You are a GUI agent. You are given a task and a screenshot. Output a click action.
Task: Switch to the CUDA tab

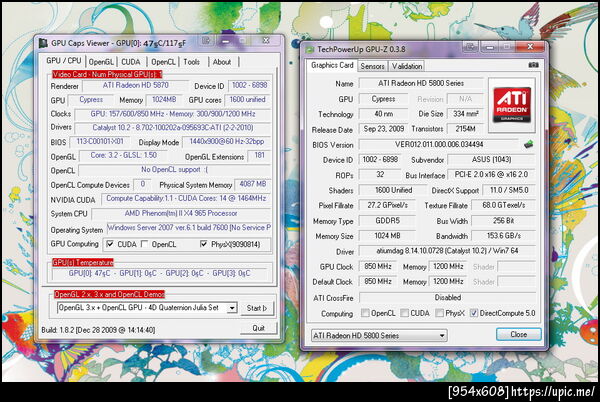pyautogui.click(x=130, y=62)
